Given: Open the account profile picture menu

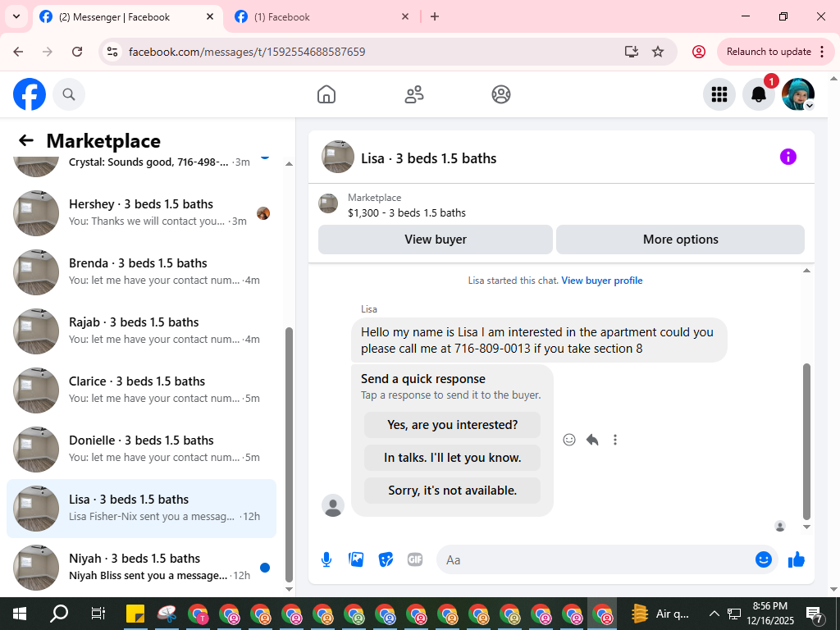Looking at the screenshot, I should 797,94.
